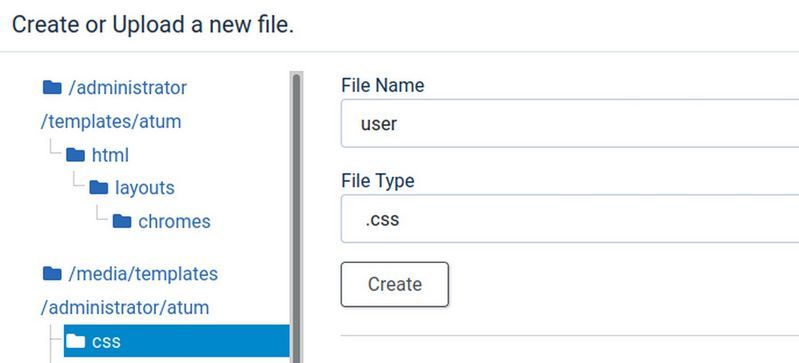Click the File Name label
The width and height of the screenshot is (799, 363).
(x=383, y=85)
